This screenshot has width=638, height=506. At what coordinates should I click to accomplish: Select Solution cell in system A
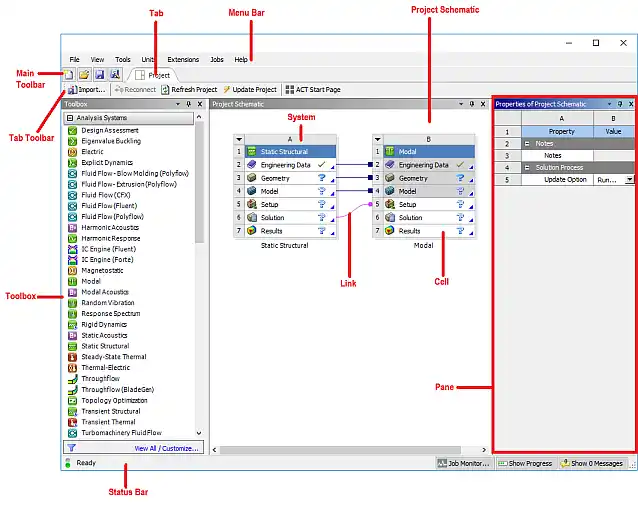(291, 218)
